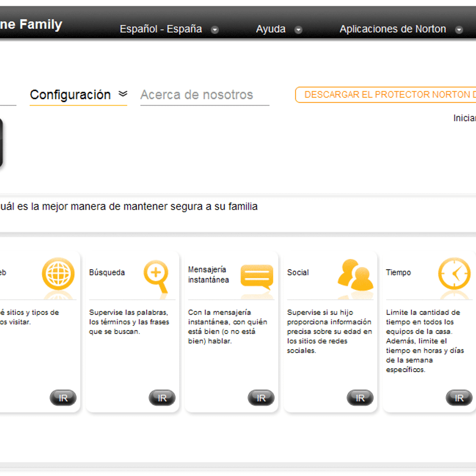Click the Iniciar sesión link
Image resolution: width=476 pixels, height=476 pixels.
tap(464, 118)
